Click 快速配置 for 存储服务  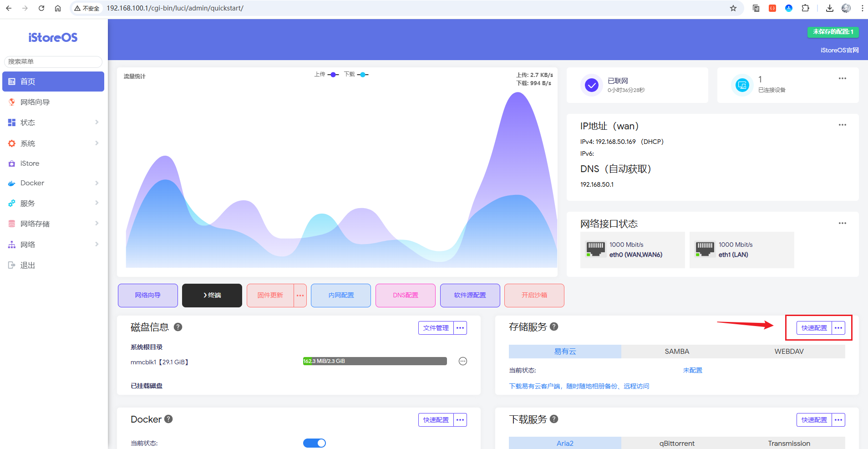(x=814, y=328)
